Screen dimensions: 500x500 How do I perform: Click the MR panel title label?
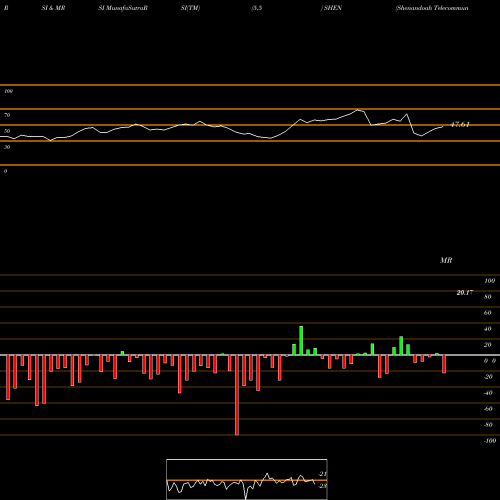coord(446,260)
